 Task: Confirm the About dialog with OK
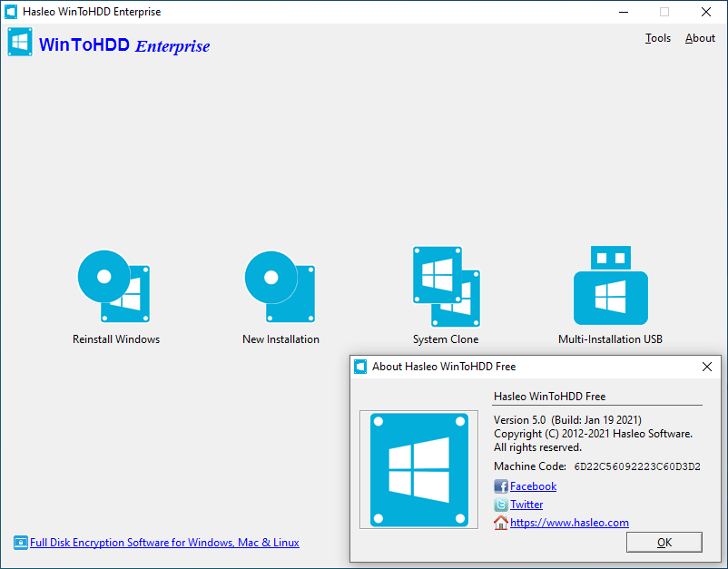[664, 542]
